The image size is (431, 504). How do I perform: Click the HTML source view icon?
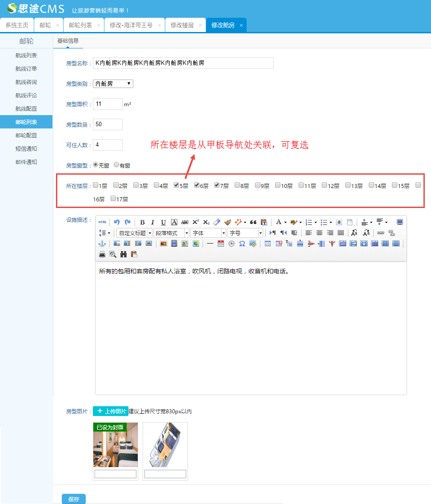pyautogui.click(x=103, y=222)
